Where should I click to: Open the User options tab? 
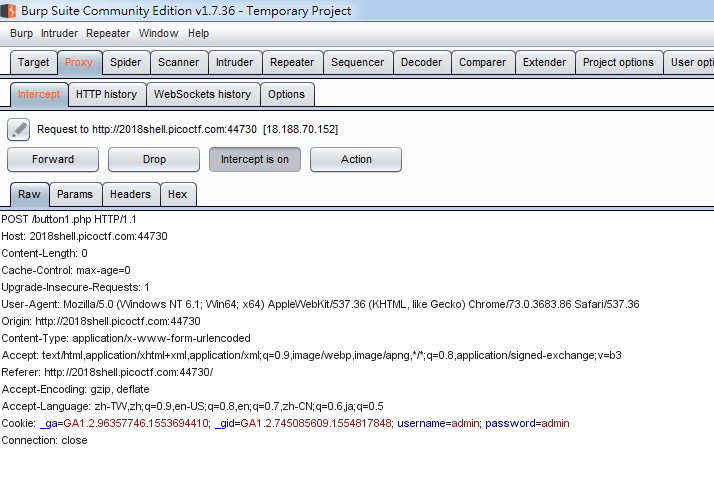coord(689,62)
